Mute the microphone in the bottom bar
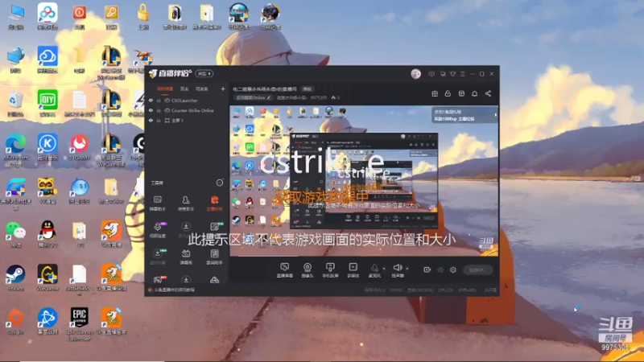 coord(374,270)
